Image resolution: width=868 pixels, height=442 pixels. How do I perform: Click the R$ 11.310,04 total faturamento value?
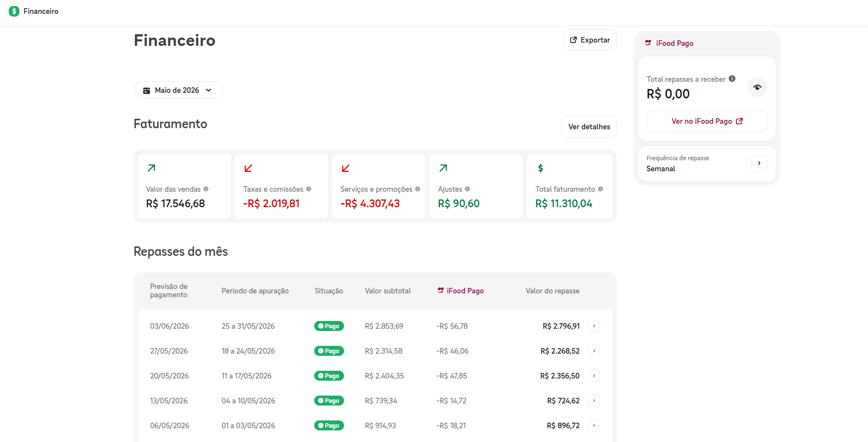(564, 203)
